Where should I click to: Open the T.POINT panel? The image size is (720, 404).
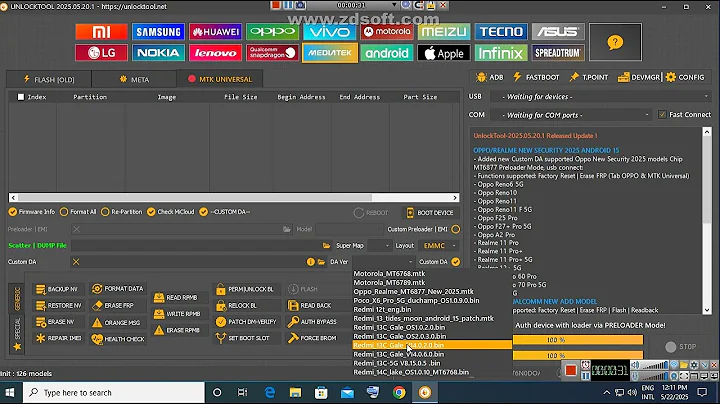(x=588, y=78)
